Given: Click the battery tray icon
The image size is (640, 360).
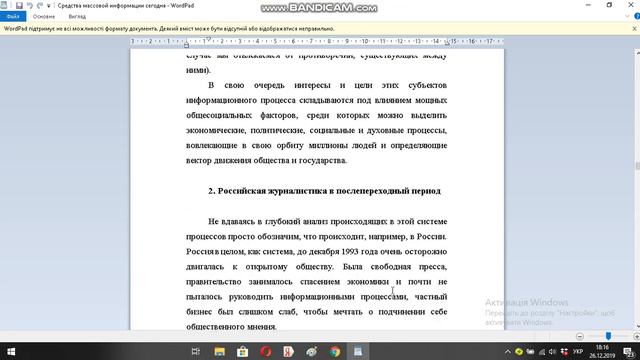Looking at the screenshot, I should click(530, 351).
